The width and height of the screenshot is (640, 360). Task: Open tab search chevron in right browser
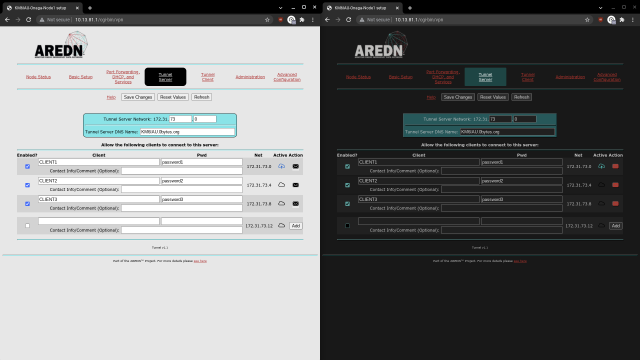pos(600,8)
